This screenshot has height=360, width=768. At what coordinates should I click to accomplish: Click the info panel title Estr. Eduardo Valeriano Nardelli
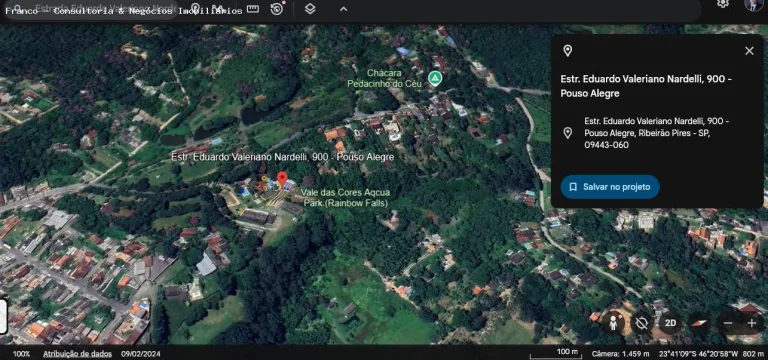point(646,86)
